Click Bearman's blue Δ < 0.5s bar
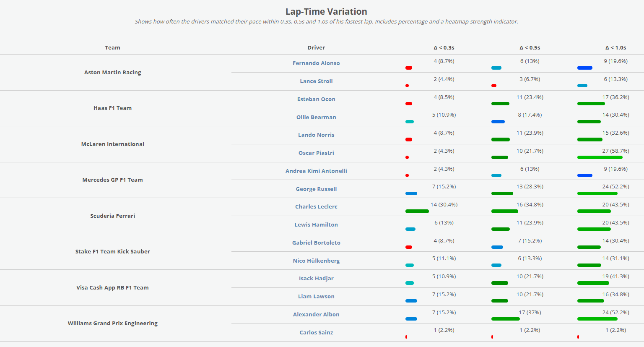This screenshot has width=644, height=347. (498, 122)
